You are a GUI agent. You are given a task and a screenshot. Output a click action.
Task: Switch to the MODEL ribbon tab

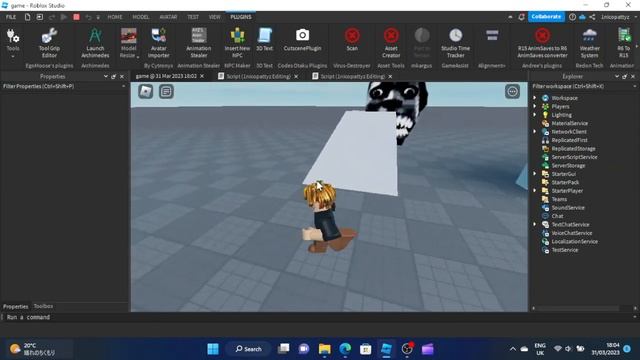[x=140, y=17]
